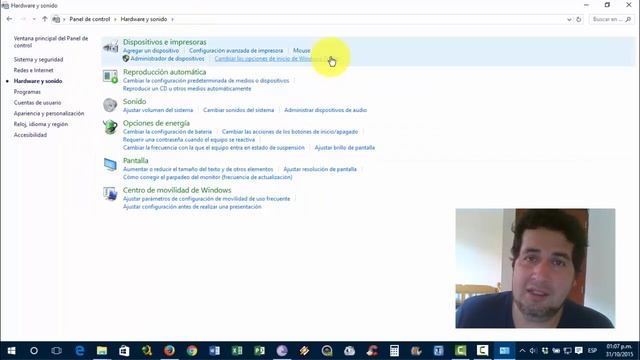Click Cambiar sonidos del sistema
The image size is (640, 360).
click(239, 110)
